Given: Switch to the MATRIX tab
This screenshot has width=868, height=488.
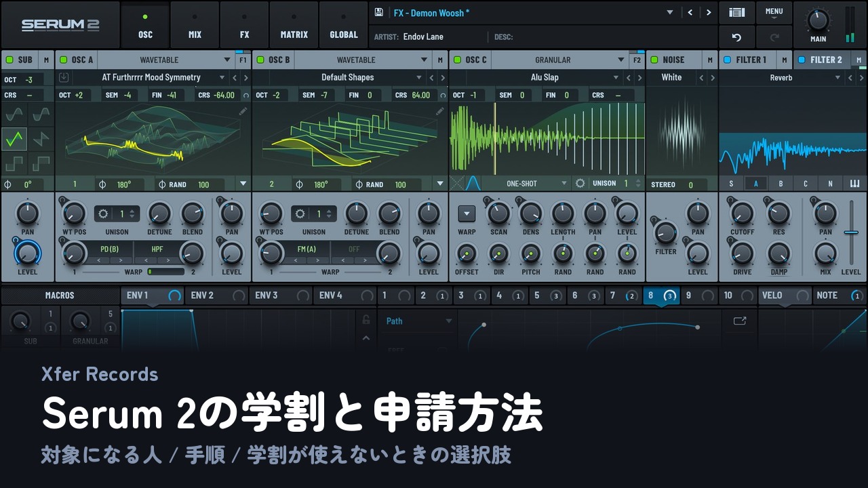Looking at the screenshot, I should 294,25.
